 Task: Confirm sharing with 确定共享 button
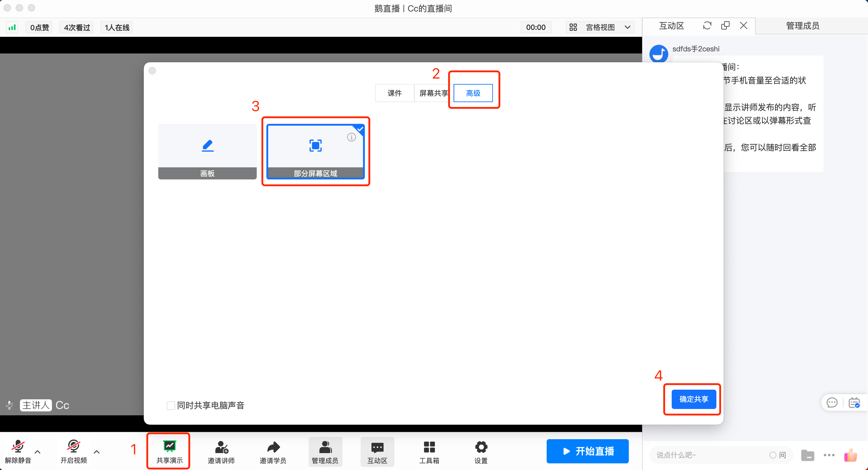pos(693,399)
